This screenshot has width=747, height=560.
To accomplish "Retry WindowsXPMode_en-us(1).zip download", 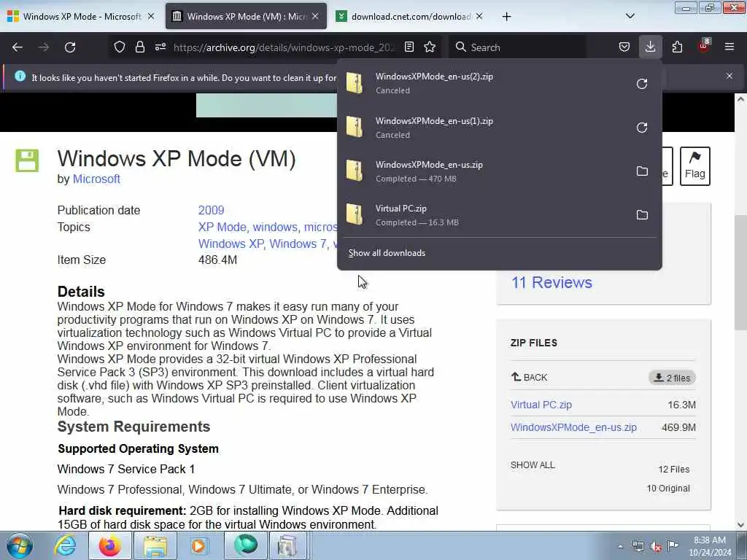I will pos(642,128).
